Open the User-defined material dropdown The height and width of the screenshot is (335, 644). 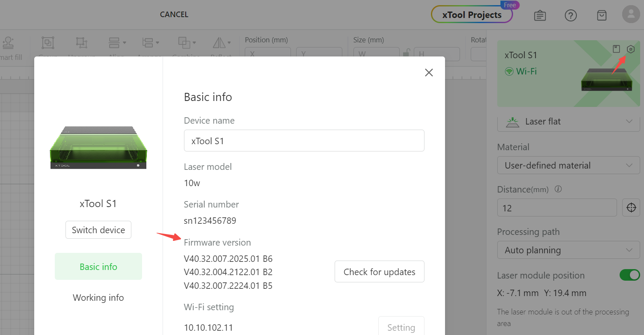click(569, 165)
